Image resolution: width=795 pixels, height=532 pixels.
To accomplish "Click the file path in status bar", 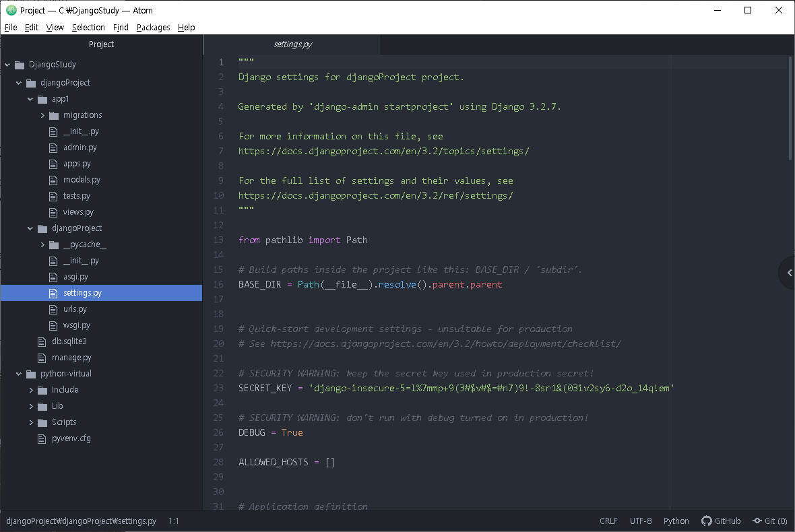I will tap(81, 521).
